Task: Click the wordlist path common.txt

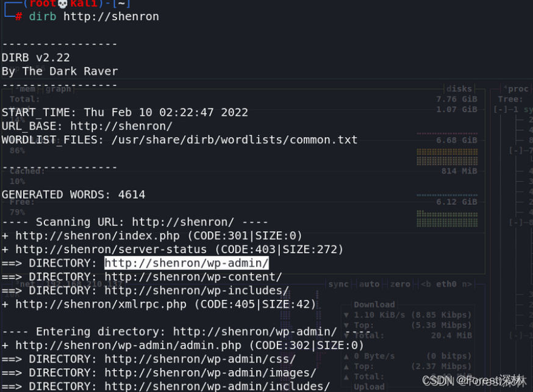Action: pyautogui.click(x=234, y=140)
